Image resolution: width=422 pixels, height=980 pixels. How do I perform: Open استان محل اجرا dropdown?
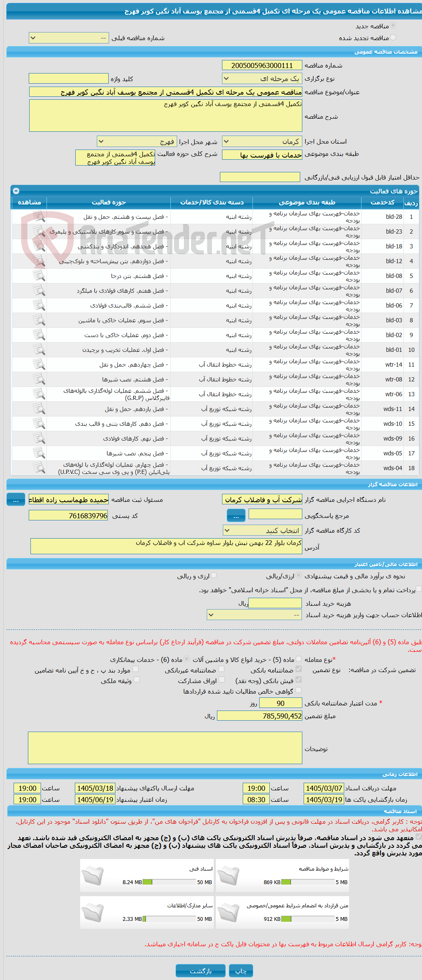pos(262,142)
